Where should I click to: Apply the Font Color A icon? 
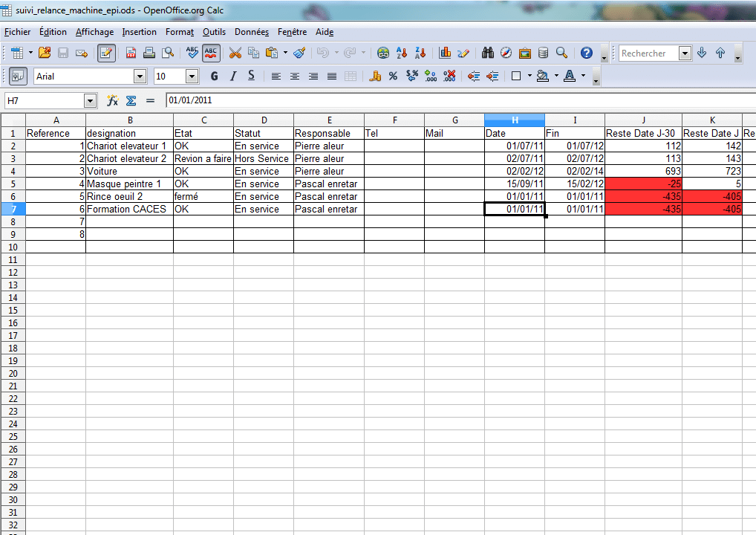point(570,76)
